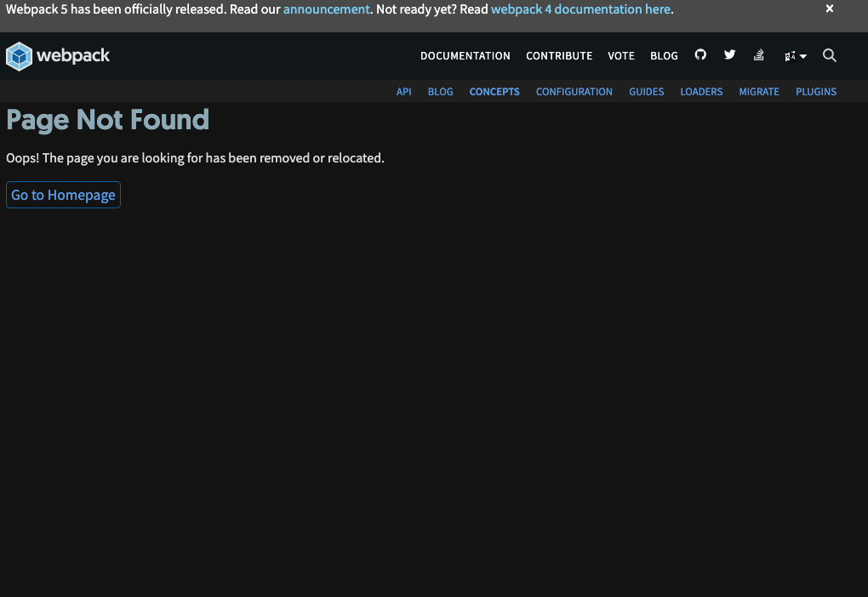Expand the language selection dropdown
Viewport: 868px width, 597px height.
point(796,56)
